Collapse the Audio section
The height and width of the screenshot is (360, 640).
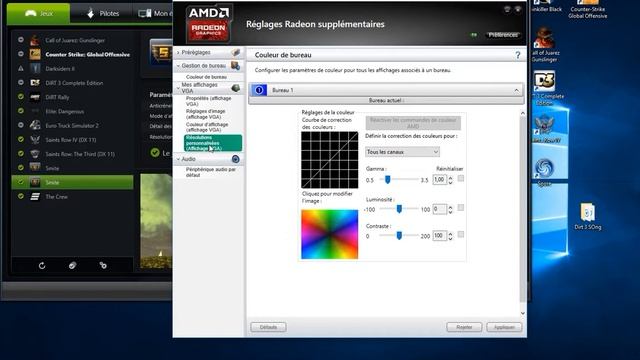click(x=178, y=159)
